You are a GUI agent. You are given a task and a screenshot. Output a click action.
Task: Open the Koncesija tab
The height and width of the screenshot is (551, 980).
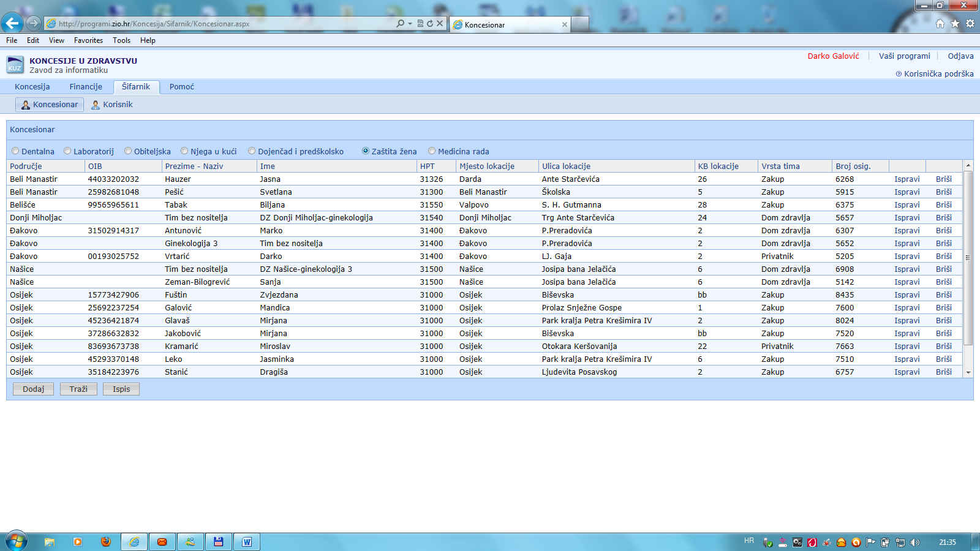[32, 87]
